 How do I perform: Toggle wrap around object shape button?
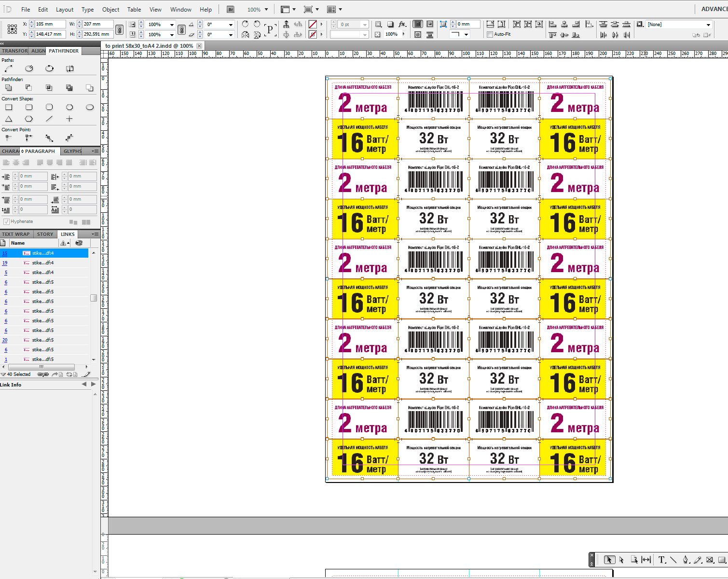(418, 35)
